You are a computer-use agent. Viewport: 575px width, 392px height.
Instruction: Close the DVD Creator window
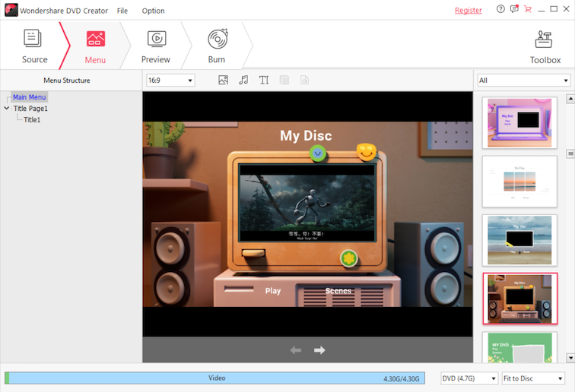pos(566,9)
